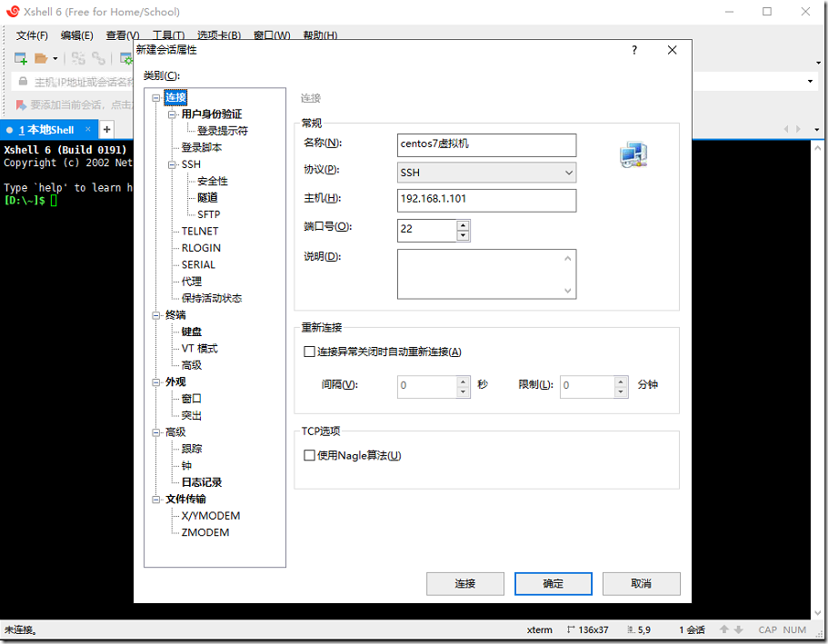
Task: Select ZMODEM in category tree
Action: point(205,532)
